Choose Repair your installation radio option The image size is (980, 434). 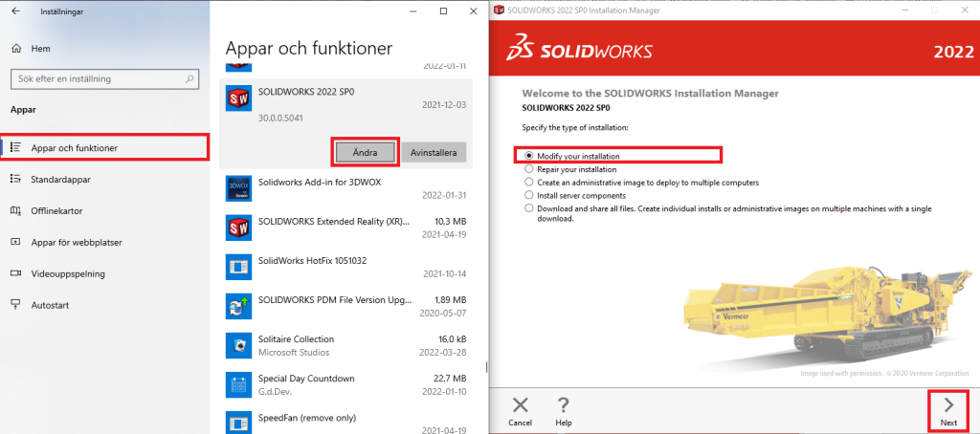pyautogui.click(x=527, y=168)
